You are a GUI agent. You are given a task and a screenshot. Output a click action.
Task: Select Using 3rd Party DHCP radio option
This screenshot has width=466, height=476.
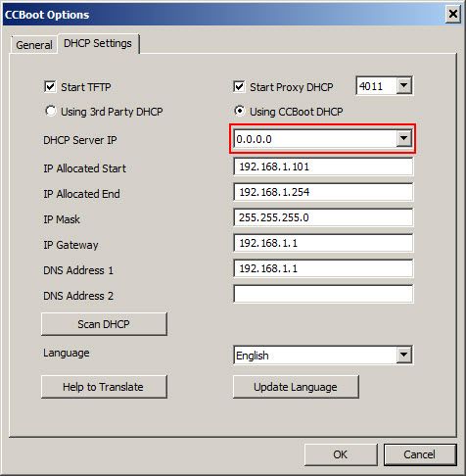click(51, 111)
